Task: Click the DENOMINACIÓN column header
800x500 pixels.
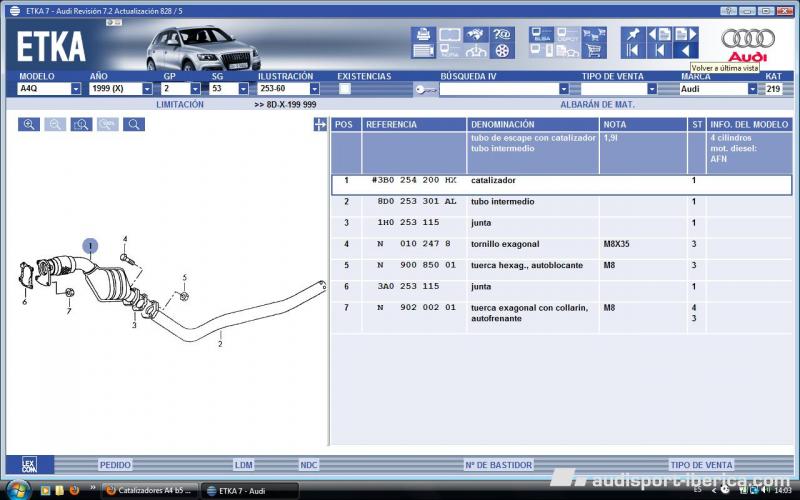Action: pyautogui.click(x=533, y=124)
